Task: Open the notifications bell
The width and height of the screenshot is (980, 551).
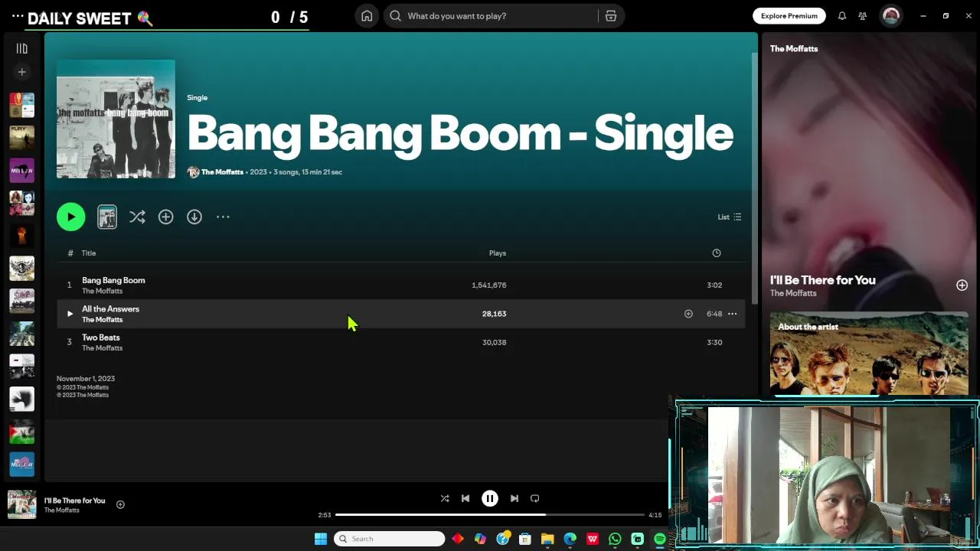Action: tap(841, 16)
